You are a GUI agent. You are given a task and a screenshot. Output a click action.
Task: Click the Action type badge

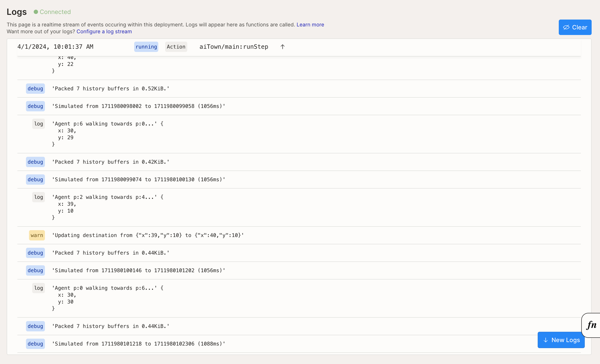[176, 47]
